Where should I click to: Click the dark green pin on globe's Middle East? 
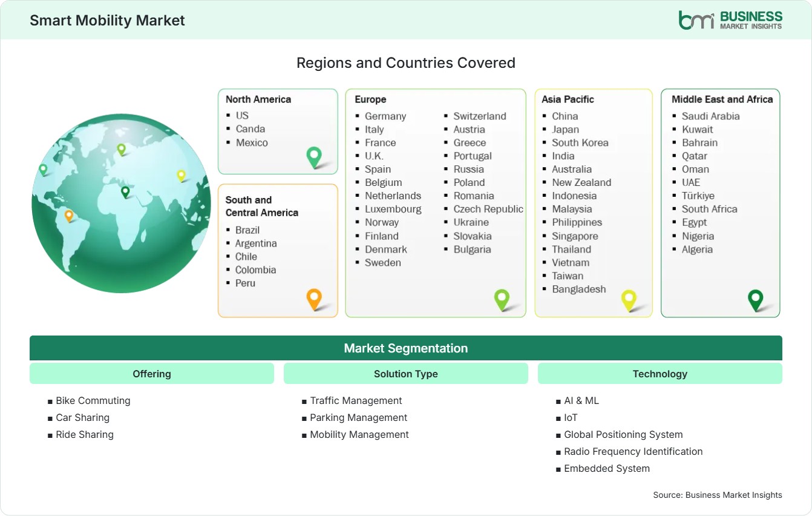(125, 192)
